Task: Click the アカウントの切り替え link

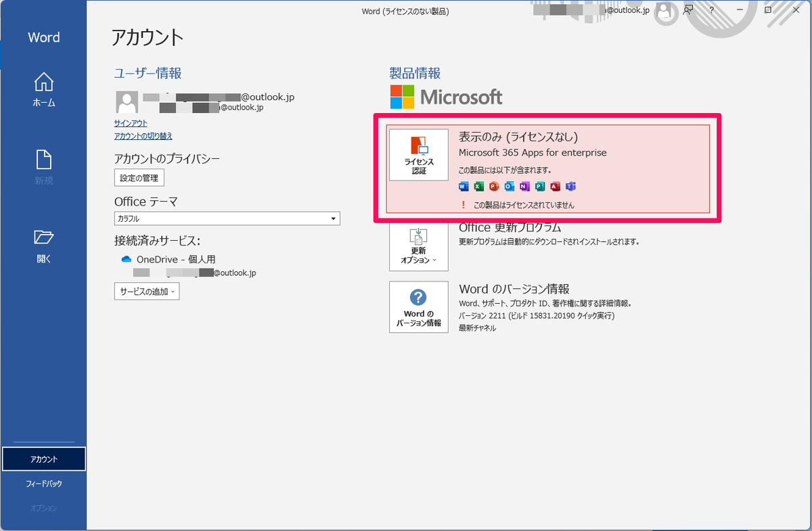Action: click(143, 137)
